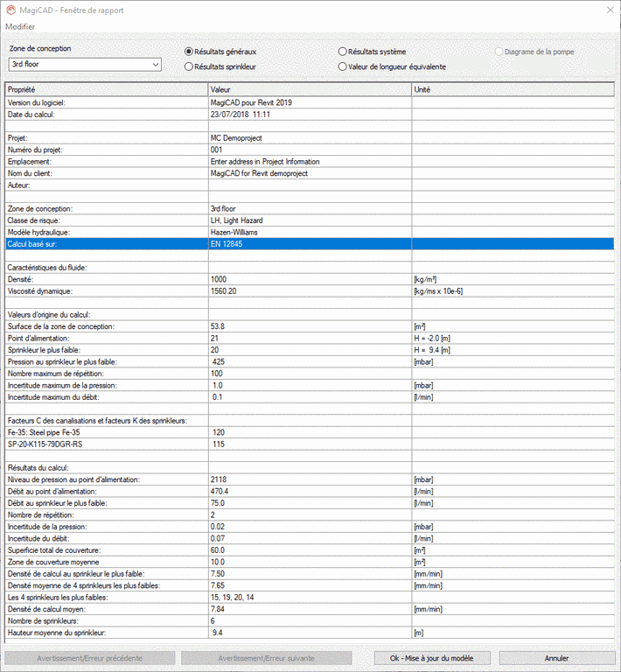Click pressure value '425'
Viewport: 621px width, 672px height.
(219, 361)
